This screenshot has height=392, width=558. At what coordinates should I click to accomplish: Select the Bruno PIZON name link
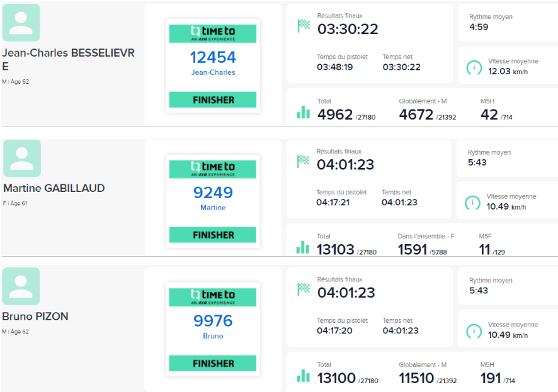(35, 316)
